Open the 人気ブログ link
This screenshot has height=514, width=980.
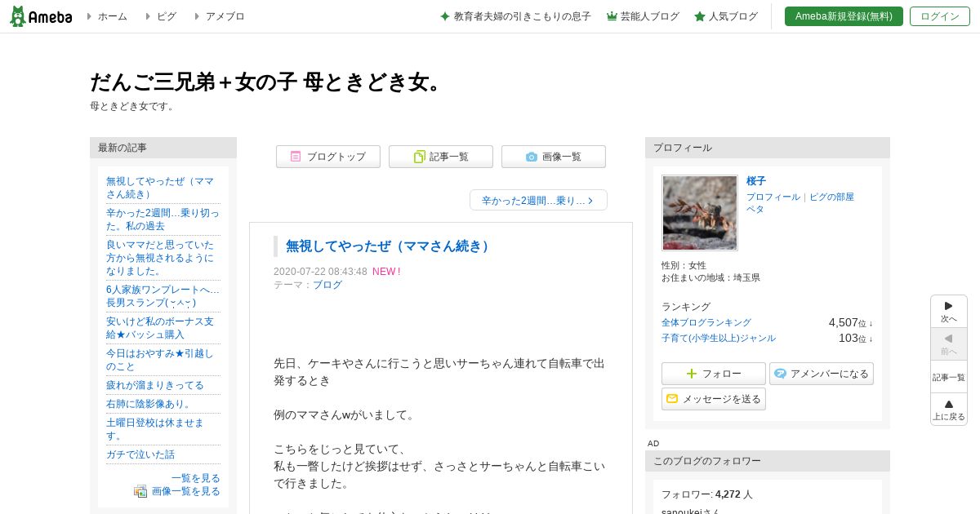click(x=733, y=16)
